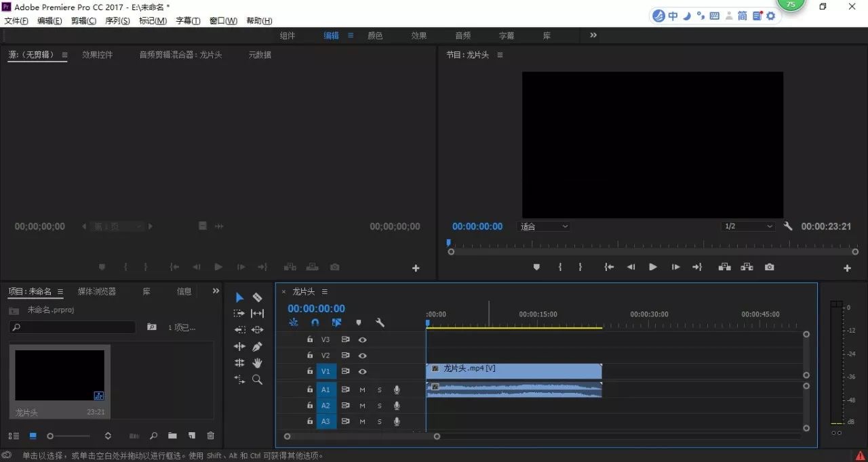The width and height of the screenshot is (868, 462).
Task: Expand the workspace overflow chevrons
Action: pos(593,35)
